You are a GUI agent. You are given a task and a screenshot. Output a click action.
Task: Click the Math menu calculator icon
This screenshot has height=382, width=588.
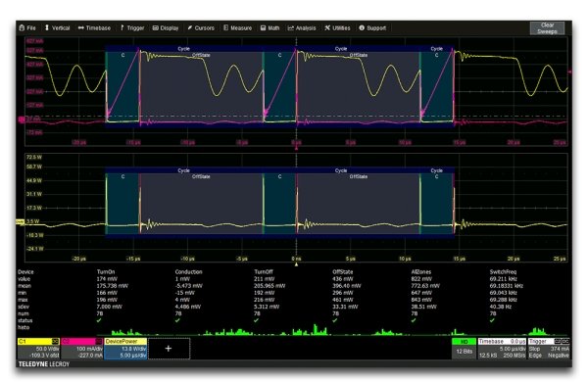(x=263, y=27)
